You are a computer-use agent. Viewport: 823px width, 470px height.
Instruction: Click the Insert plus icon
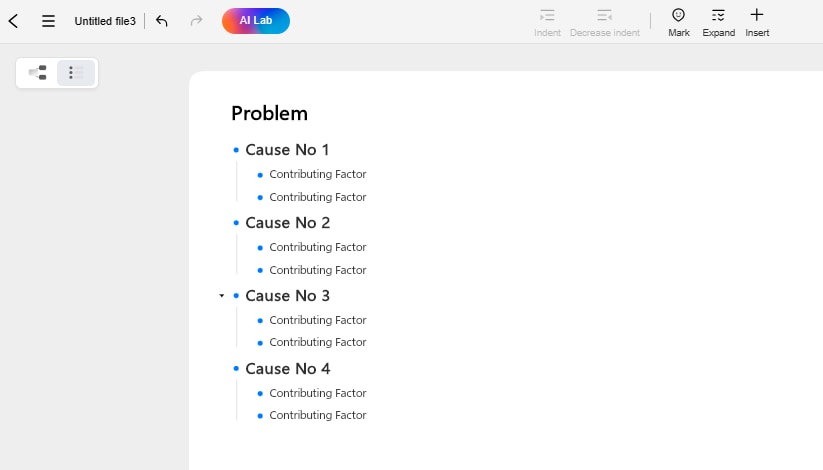click(x=757, y=15)
